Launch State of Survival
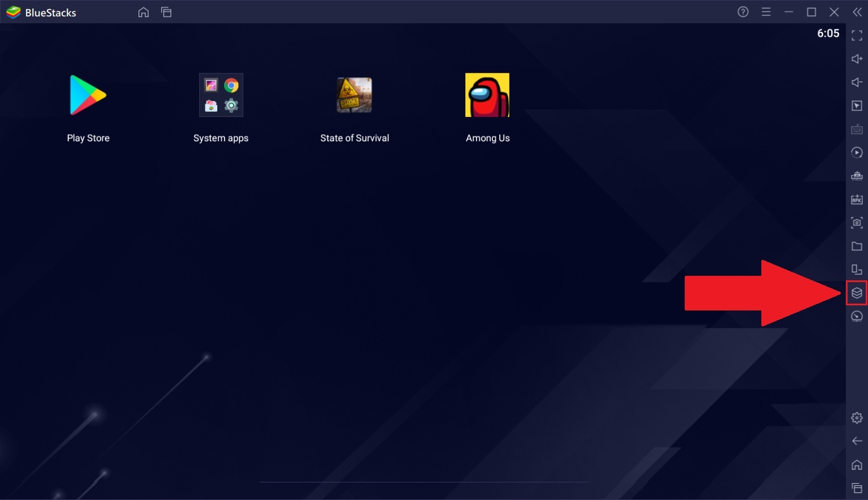868x500 pixels. 355,95
